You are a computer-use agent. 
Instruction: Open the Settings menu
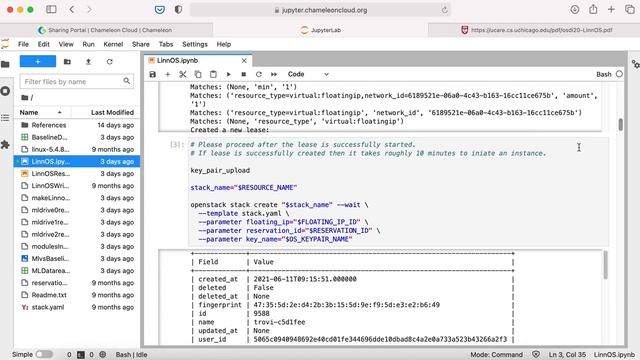[x=195, y=44]
